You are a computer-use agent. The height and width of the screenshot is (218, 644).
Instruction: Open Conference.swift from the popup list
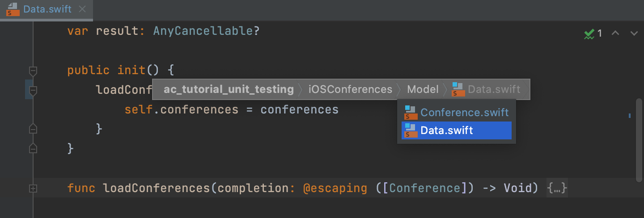pyautogui.click(x=464, y=113)
